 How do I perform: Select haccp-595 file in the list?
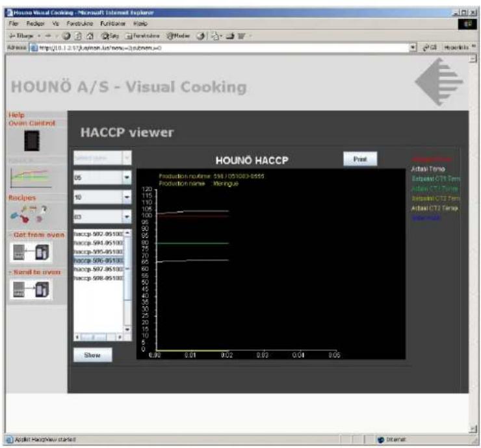click(98, 251)
